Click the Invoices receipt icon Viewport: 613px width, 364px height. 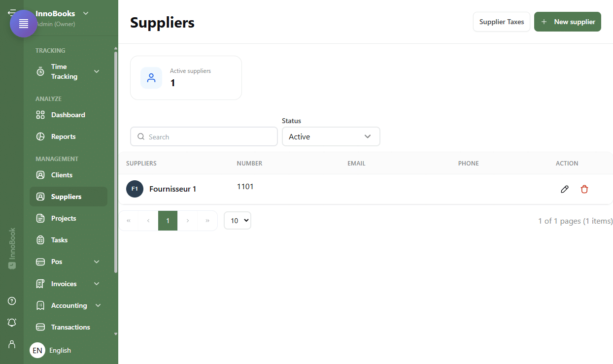40,284
